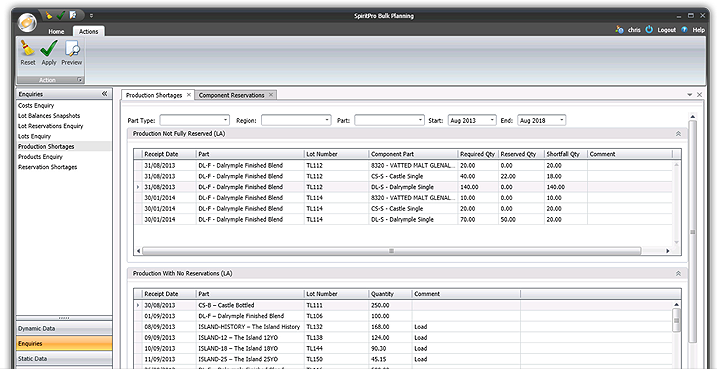717x369 pixels.
Task: Click the SpiritPro round application button
Action: (27, 22)
